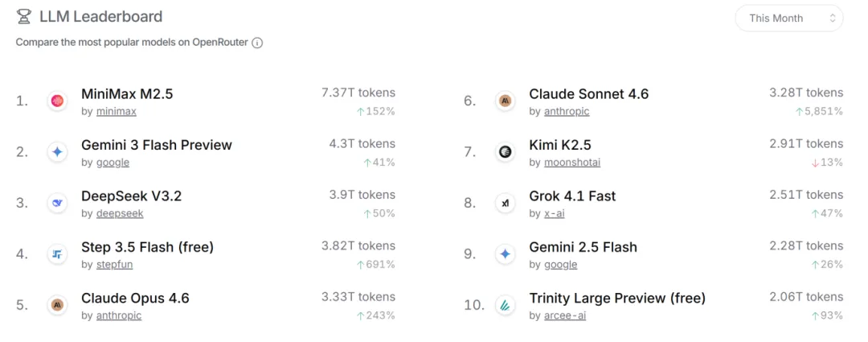Image resolution: width=868 pixels, height=342 pixels.
Task: Click the Gemini 3 Flash Preview logo icon
Action: pos(57,151)
